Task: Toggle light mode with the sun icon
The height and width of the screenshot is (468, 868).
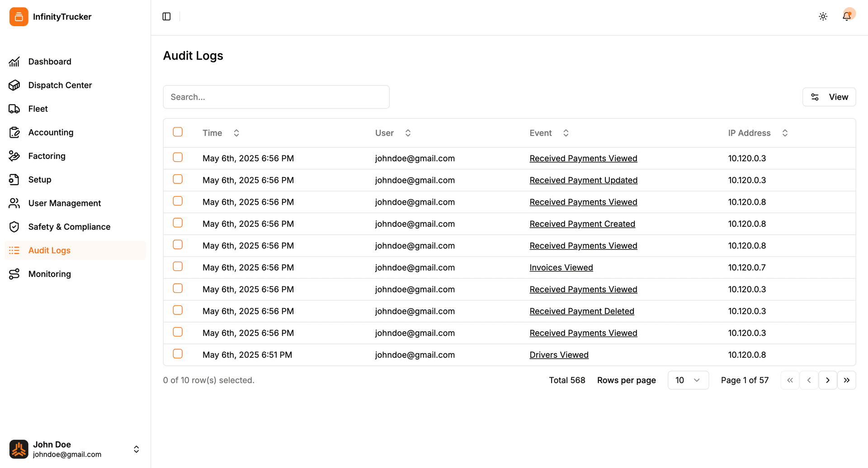Action: [x=823, y=16]
